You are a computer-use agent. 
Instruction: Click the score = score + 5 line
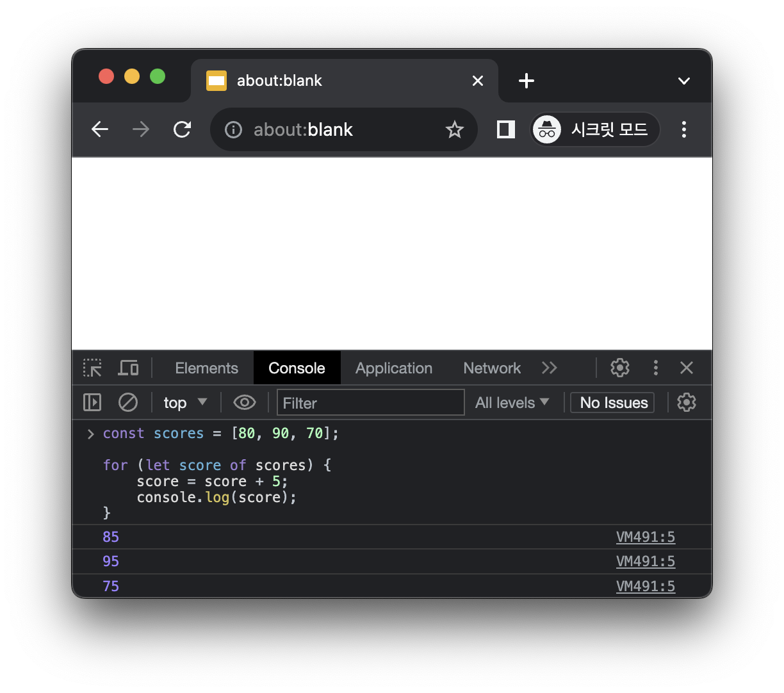tap(212, 482)
